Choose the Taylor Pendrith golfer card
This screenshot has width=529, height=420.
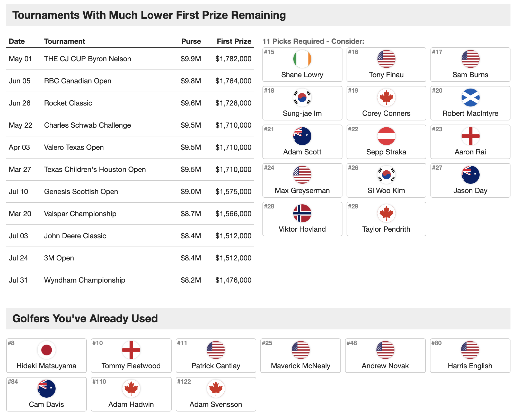[x=386, y=219]
